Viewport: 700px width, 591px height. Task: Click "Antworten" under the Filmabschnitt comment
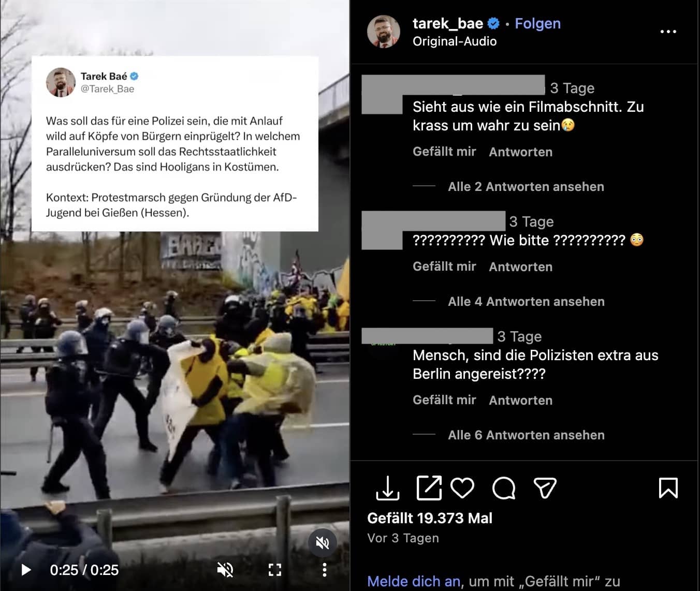521,152
